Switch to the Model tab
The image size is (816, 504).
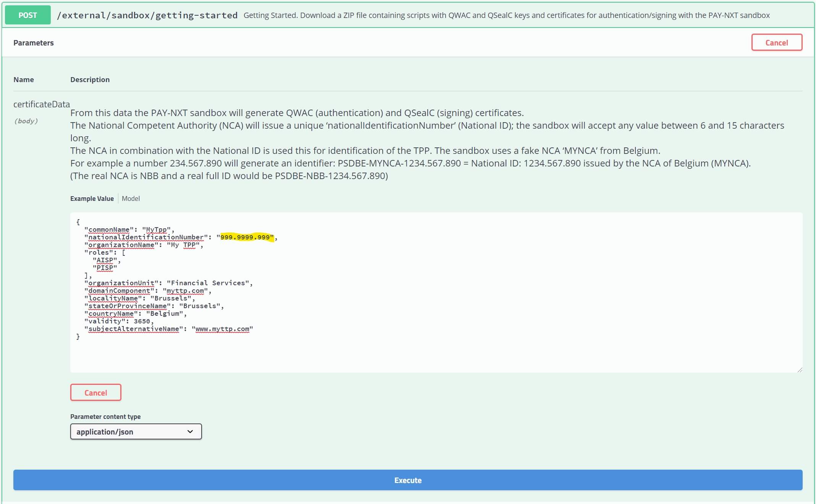131,199
